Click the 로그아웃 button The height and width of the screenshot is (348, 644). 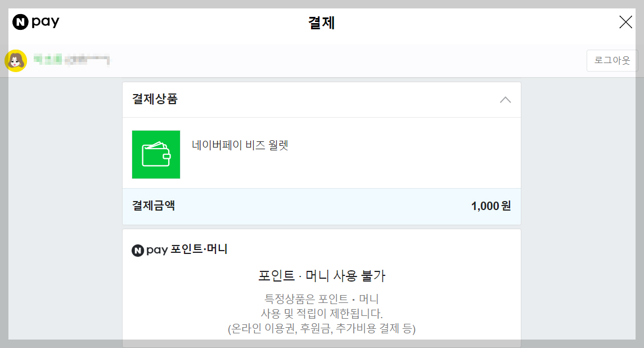[x=611, y=60]
